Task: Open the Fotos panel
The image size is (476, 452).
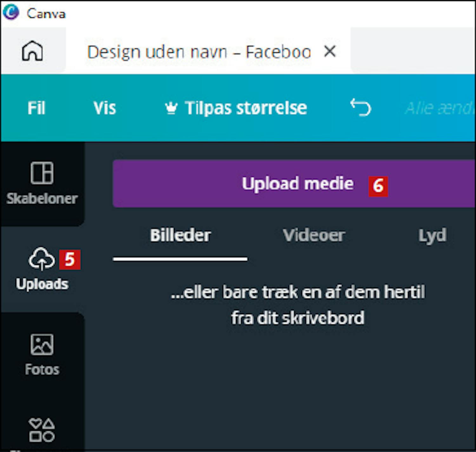Action: point(42,354)
